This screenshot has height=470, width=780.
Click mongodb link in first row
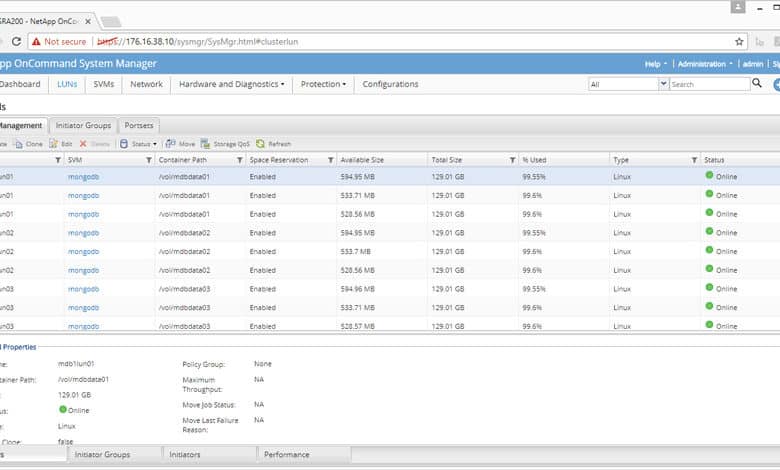tap(84, 177)
